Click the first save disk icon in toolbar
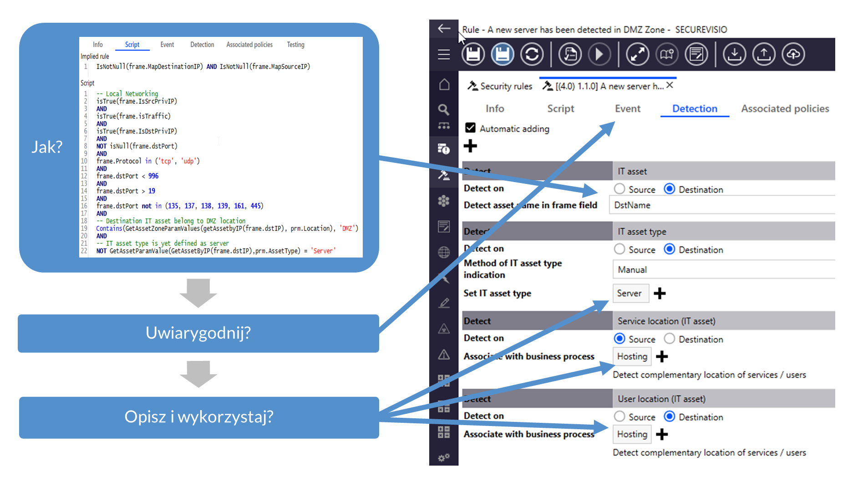 tap(473, 55)
